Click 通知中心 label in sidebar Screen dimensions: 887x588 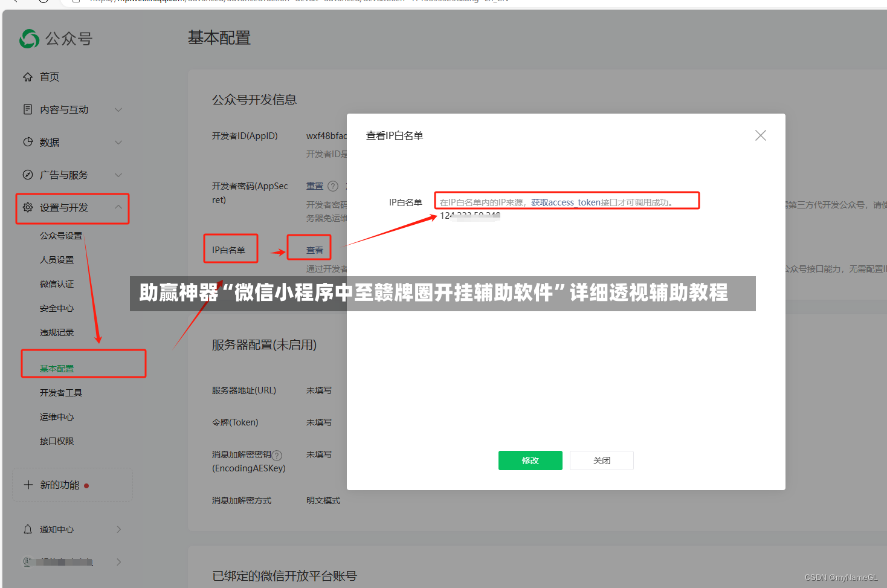pos(57,529)
